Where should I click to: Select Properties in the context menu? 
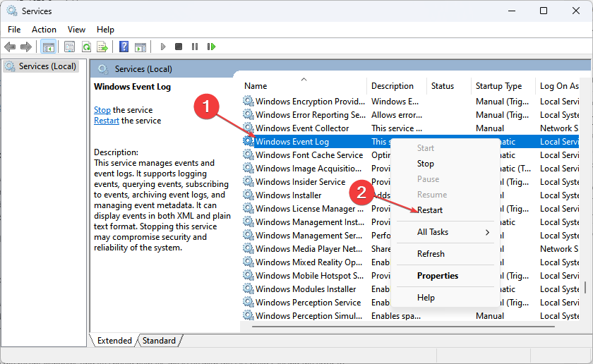[438, 276]
